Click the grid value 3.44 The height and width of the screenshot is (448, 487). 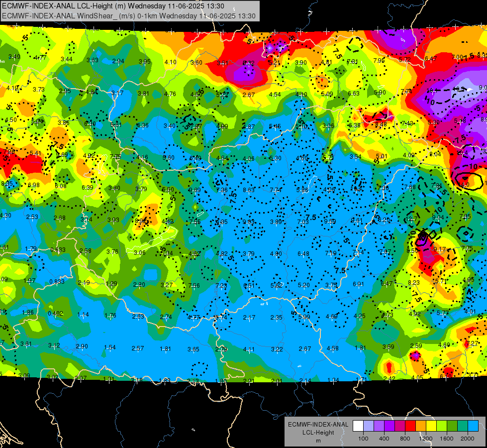click(x=67, y=59)
